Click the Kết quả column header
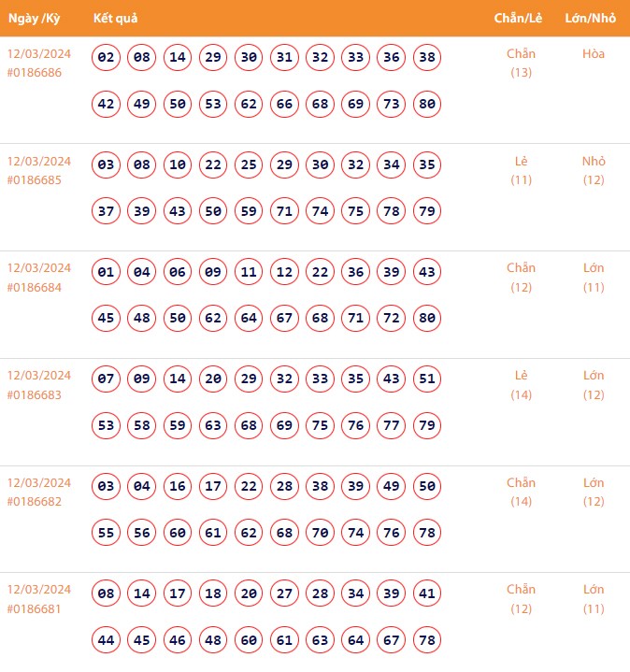 click(116, 18)
